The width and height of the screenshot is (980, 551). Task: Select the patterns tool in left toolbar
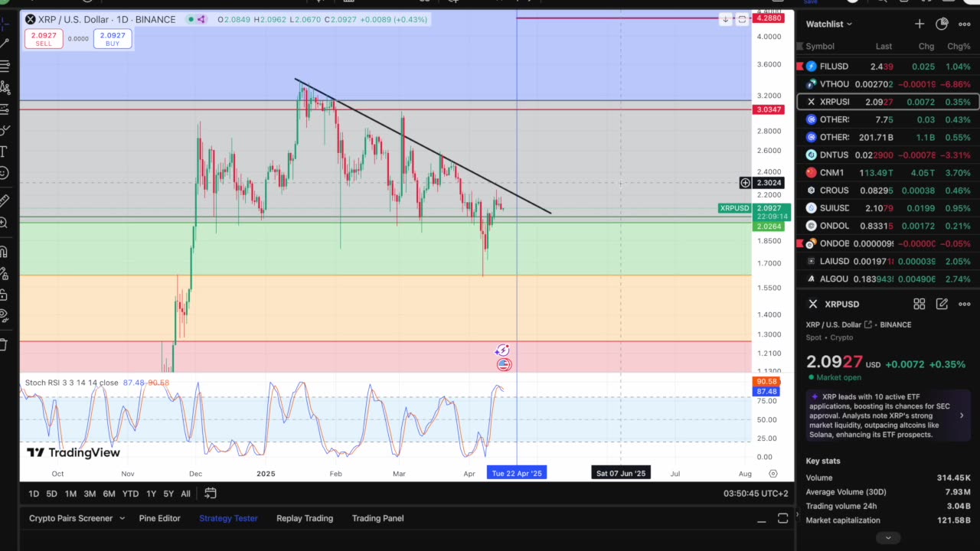(4, 87)
